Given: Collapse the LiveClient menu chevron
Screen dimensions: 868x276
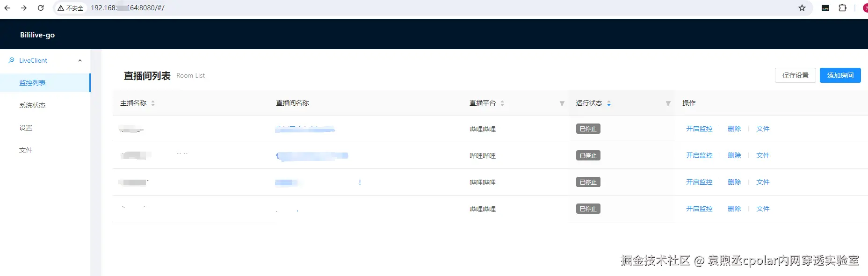Looking at the screenshot, I should pos(80,60).
